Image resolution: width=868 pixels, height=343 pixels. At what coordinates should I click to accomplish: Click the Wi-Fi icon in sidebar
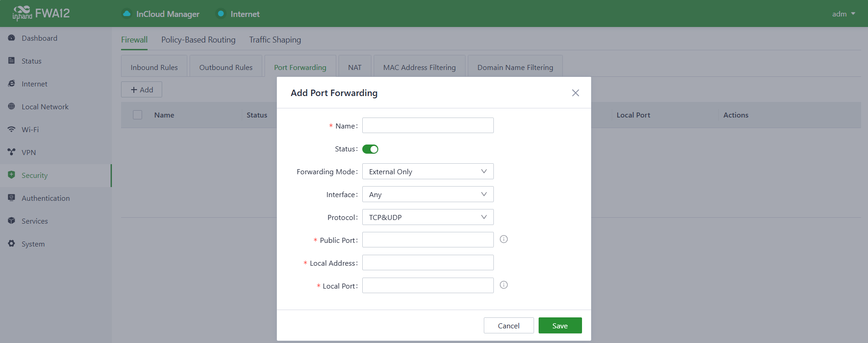pyautogui.click(x=12, y=129)
